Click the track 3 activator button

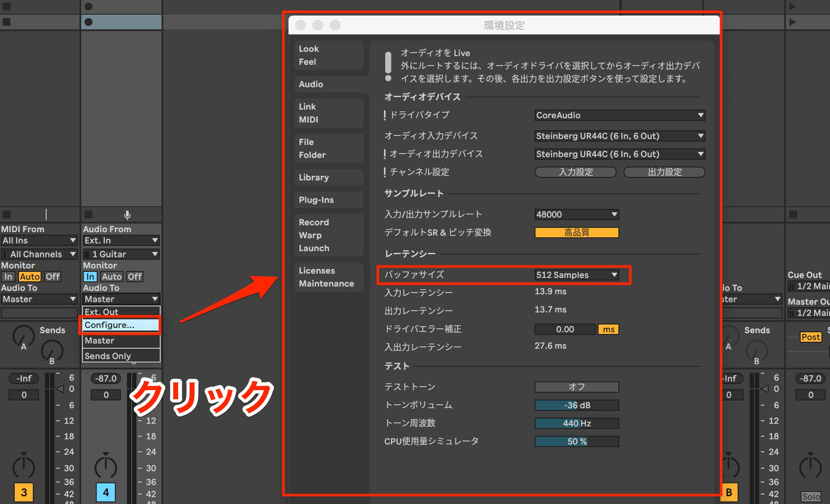click(24, 492)
